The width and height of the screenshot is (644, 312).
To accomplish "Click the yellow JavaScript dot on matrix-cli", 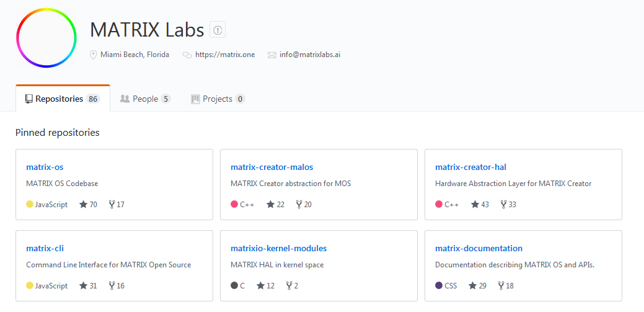I will tap(30, 286).
